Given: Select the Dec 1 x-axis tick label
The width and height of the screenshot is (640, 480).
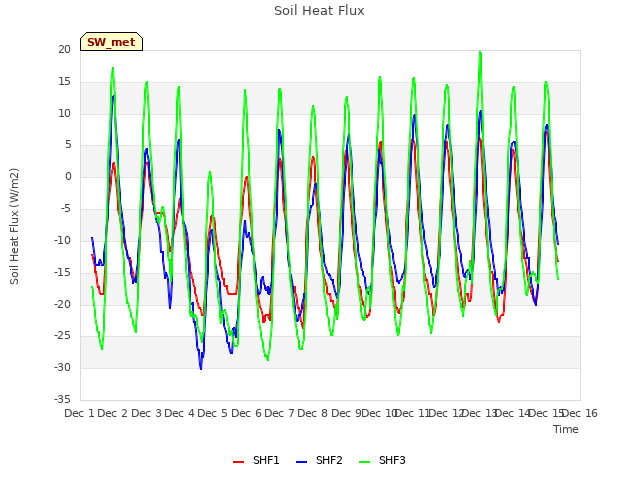Looking at the screenshot, I should 80,413.
